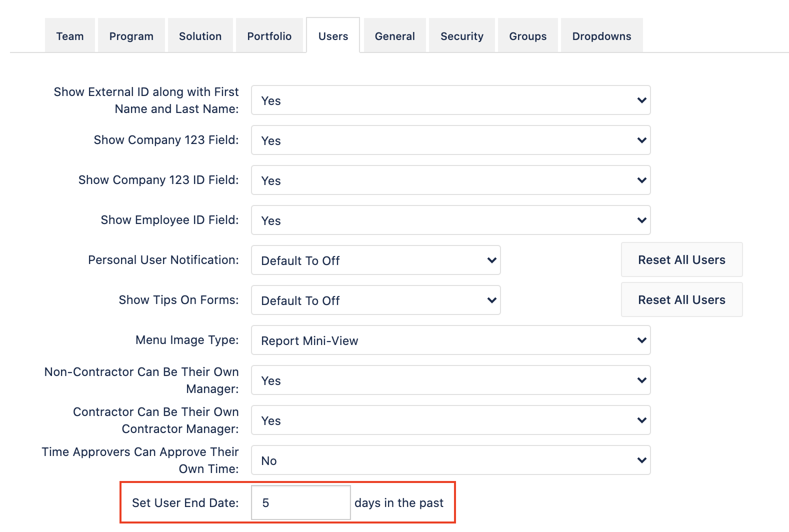Screen dimensions: 789x532
Task: Expand Show Tips On Forms dropdown
Action: point(376,300)
